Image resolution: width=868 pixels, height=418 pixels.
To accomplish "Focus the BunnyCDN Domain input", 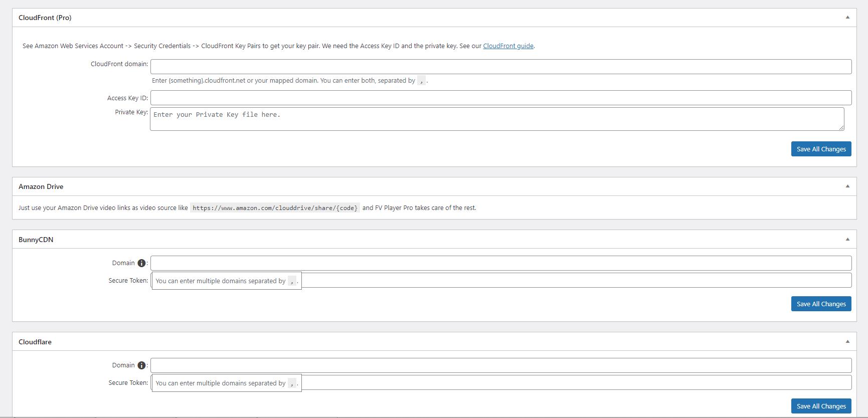I will tap(501, 263).
